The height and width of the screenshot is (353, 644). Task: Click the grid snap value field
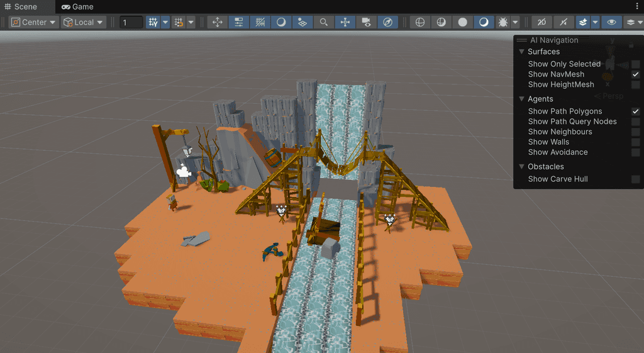pyautogui.click(x=131, y=22)
